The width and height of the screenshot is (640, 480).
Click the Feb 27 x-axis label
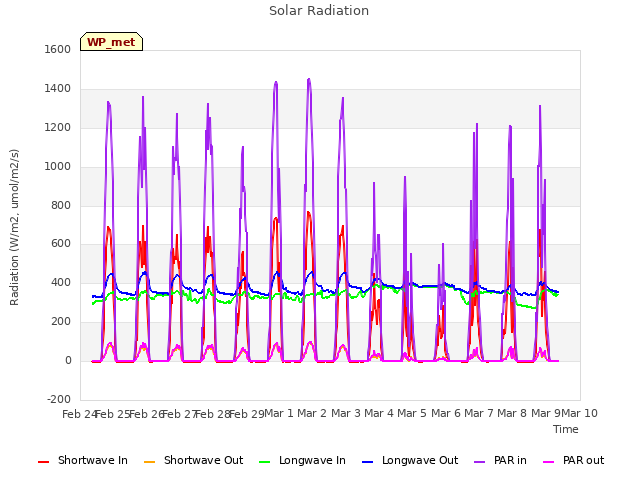(180, 414)
